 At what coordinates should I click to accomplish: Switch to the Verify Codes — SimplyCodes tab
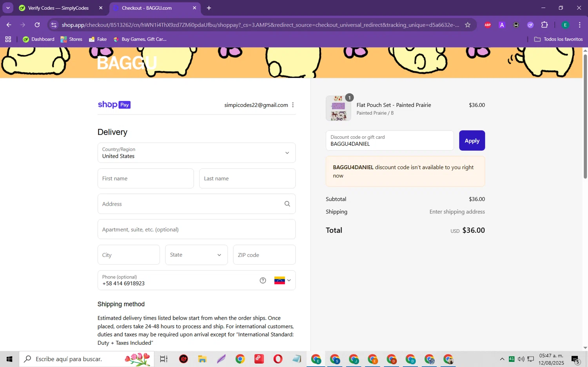pos(59,8)
